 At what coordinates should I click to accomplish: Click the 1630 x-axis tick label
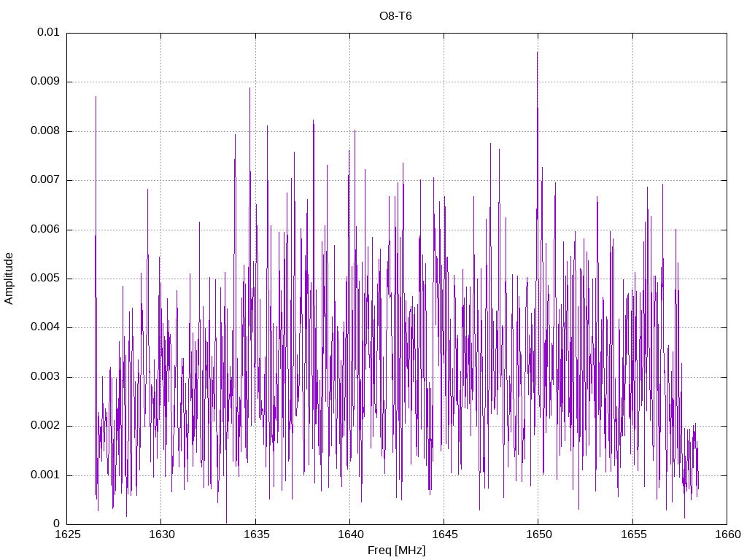pos(161,534)
